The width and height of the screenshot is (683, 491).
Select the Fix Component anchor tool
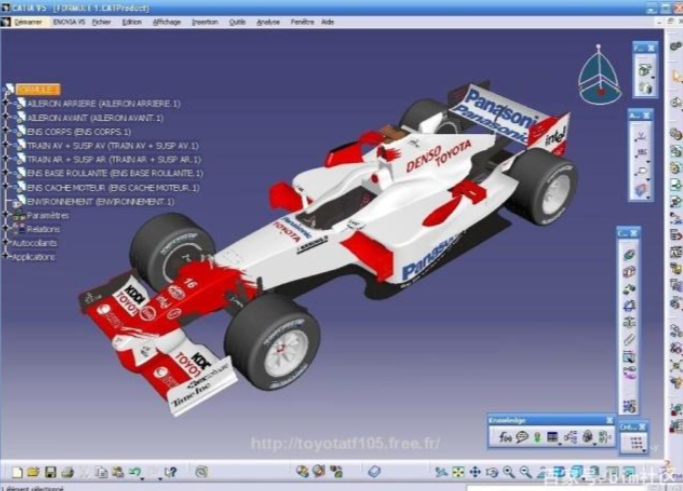click(629, 323)
